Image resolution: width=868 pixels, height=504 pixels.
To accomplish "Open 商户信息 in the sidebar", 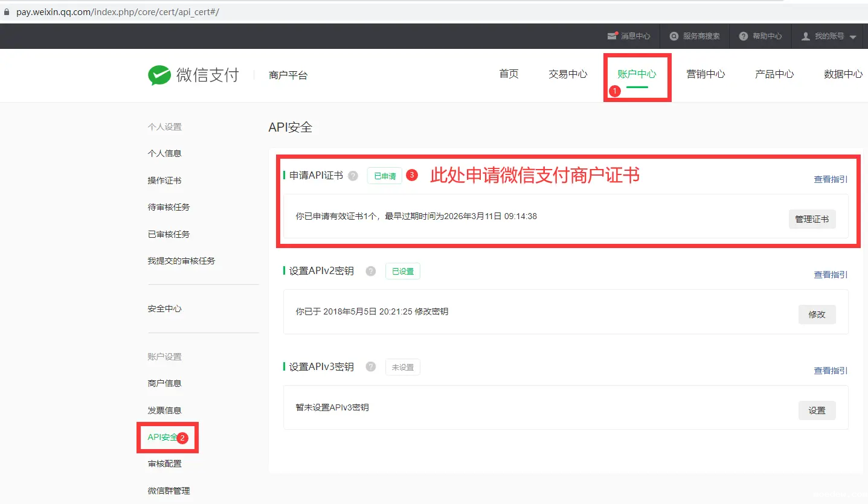I will [164, 383].
